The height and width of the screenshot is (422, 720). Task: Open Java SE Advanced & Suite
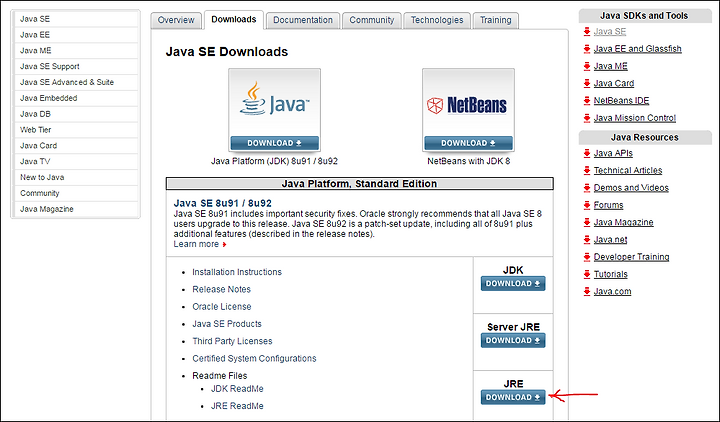point(76,82)
